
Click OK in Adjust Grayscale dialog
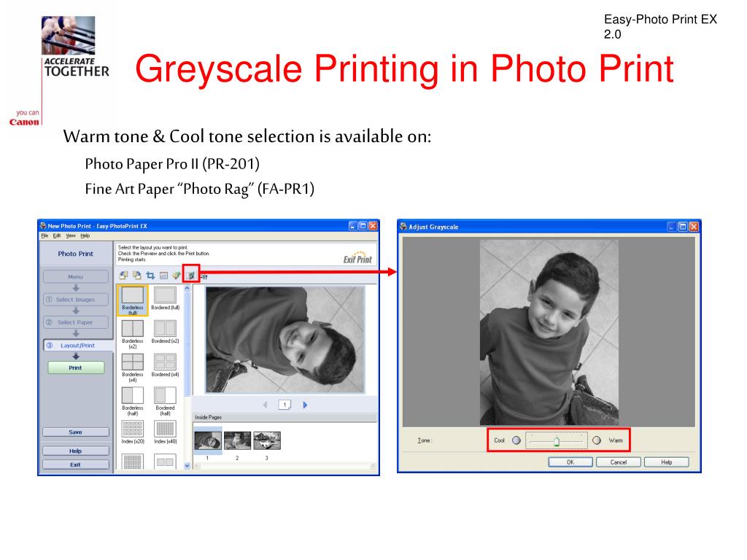570,462
